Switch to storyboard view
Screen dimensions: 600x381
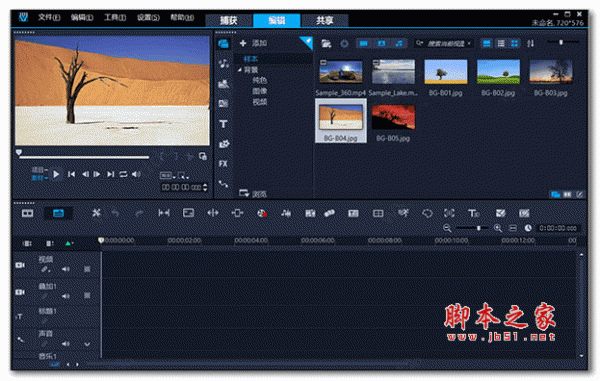pyautogui.click(x=27, y=213)
